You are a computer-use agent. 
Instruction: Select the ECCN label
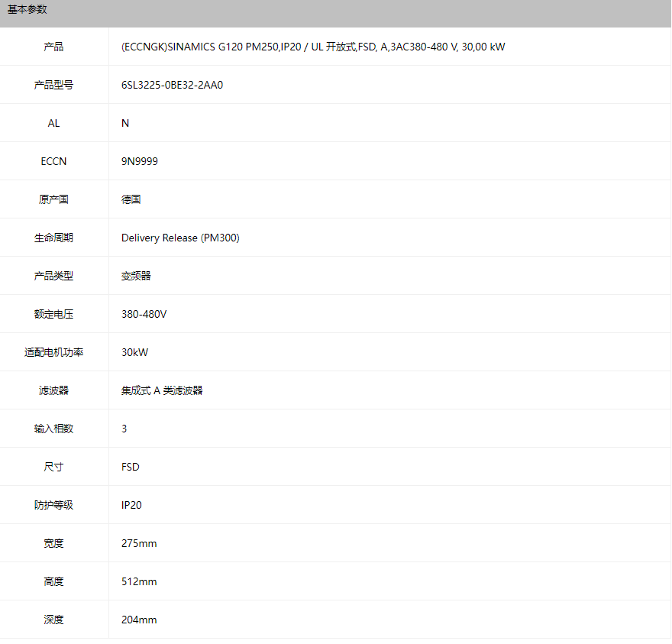[53, 161]
